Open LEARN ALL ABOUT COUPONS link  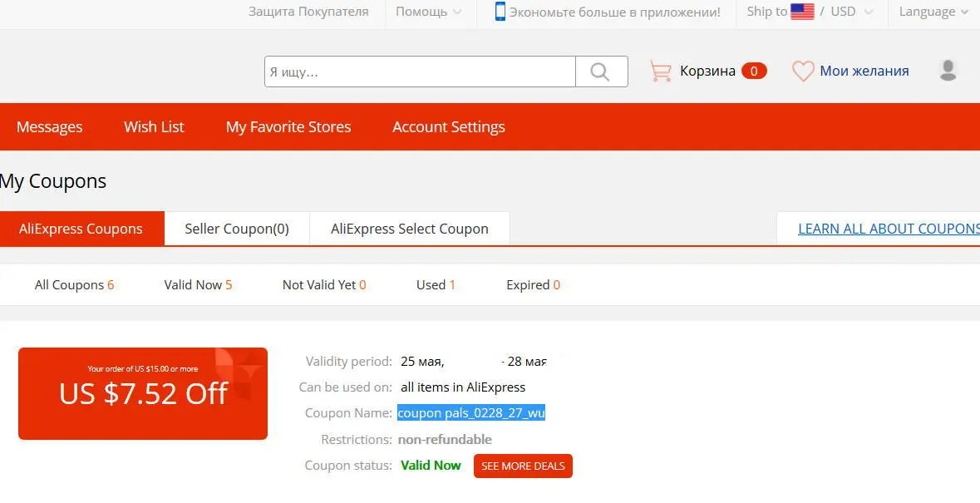point(889,229)
